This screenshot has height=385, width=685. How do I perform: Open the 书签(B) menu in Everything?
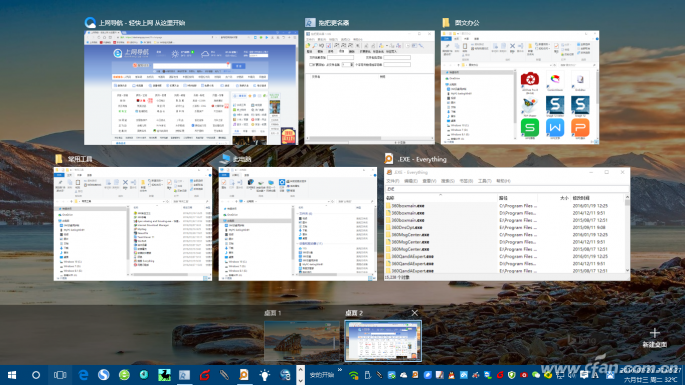click(466, 181)
